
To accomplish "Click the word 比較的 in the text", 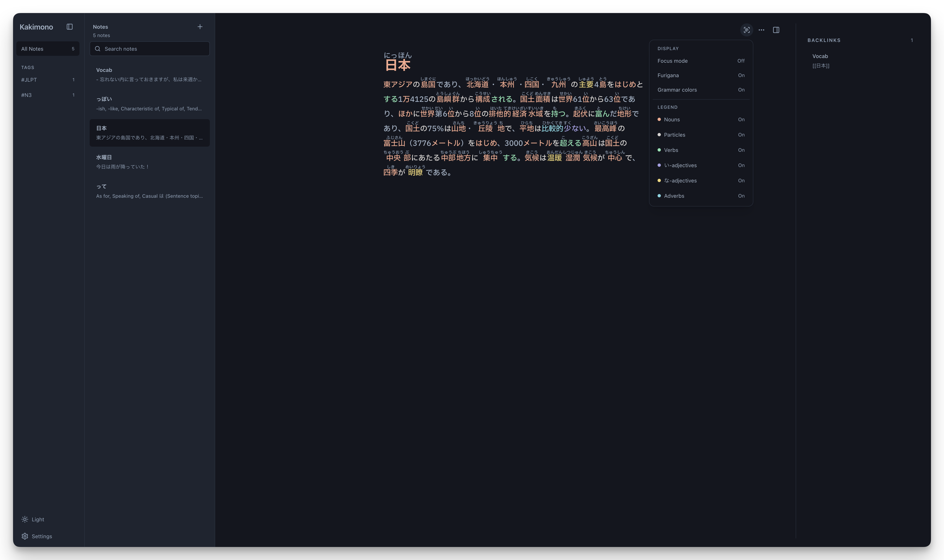I will coord(552,128).
